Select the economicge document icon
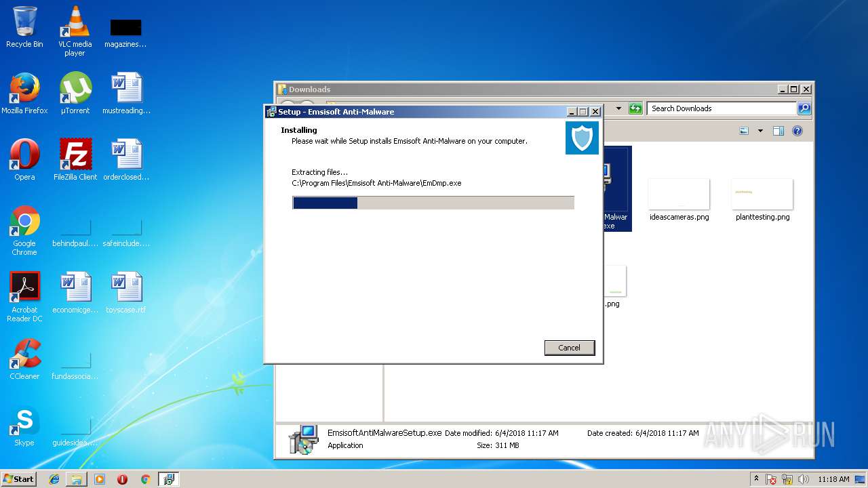The image size is (868, 488). pyautogui.click(x=75, y=293)
